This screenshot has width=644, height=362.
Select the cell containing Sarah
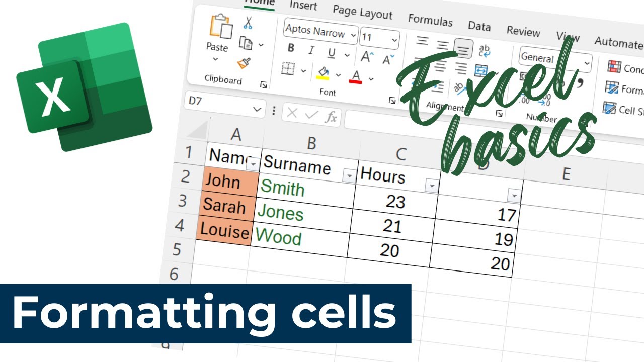click(x=226, y=206)
